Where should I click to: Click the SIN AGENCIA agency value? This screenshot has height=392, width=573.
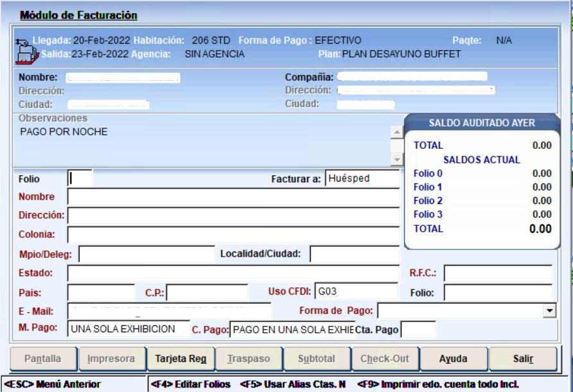pos(215,54)
